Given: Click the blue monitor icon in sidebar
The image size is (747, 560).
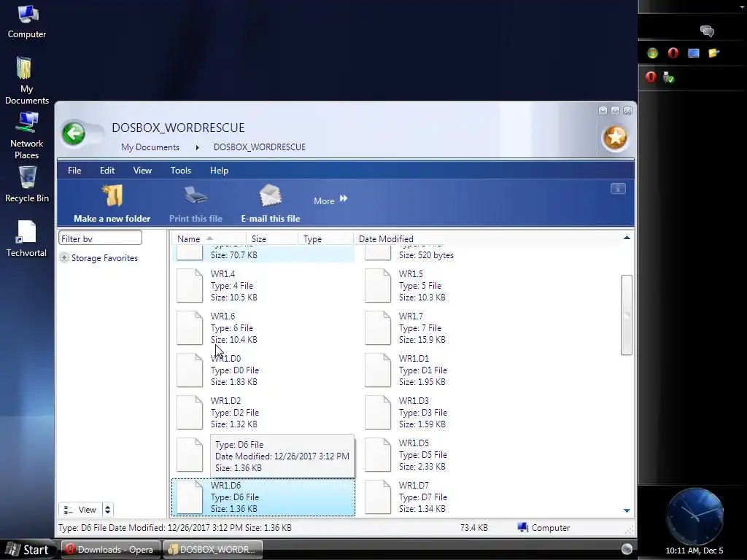Looking at the screenshot, I should (x=693, y=52).
